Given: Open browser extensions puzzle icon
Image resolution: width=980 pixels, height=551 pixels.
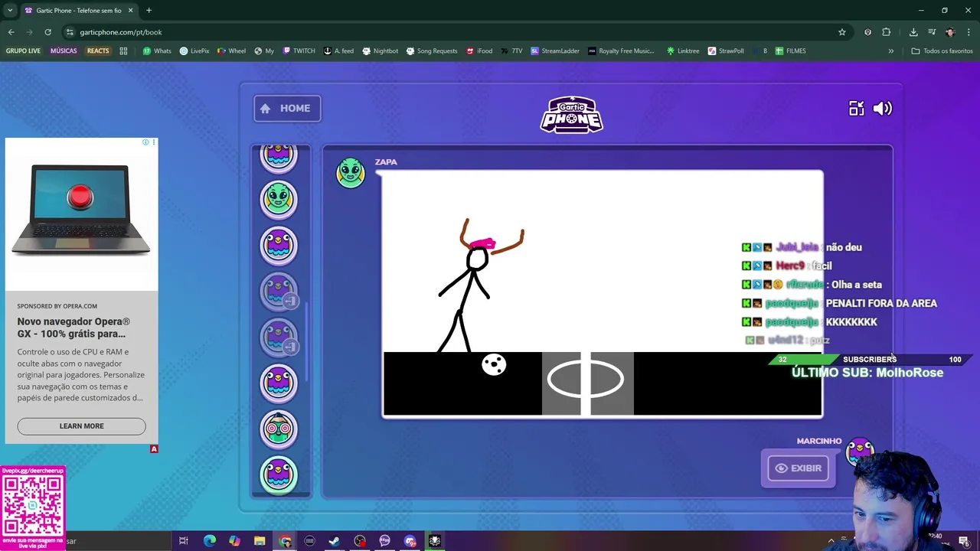Looking at the screenshot, I should (x=887, y=32).
